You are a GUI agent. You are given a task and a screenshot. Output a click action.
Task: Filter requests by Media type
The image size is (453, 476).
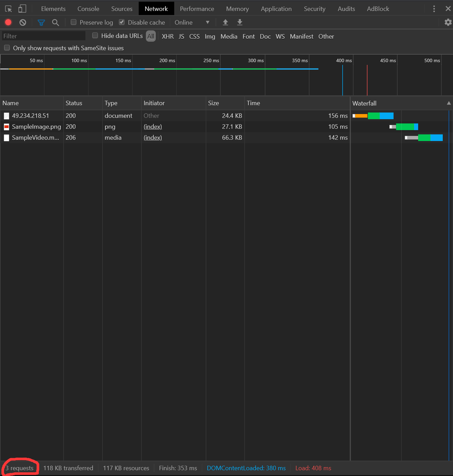[229, 37]
